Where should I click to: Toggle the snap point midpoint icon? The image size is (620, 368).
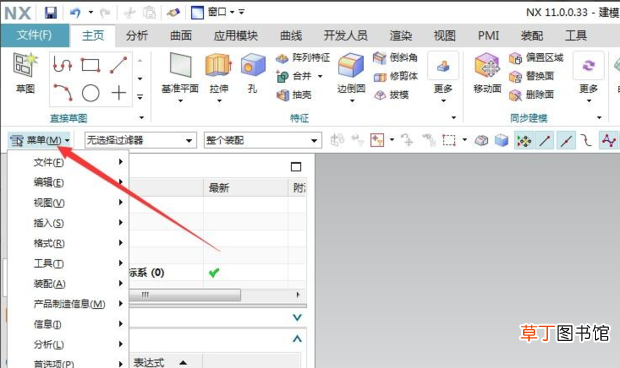coord(566,140)
